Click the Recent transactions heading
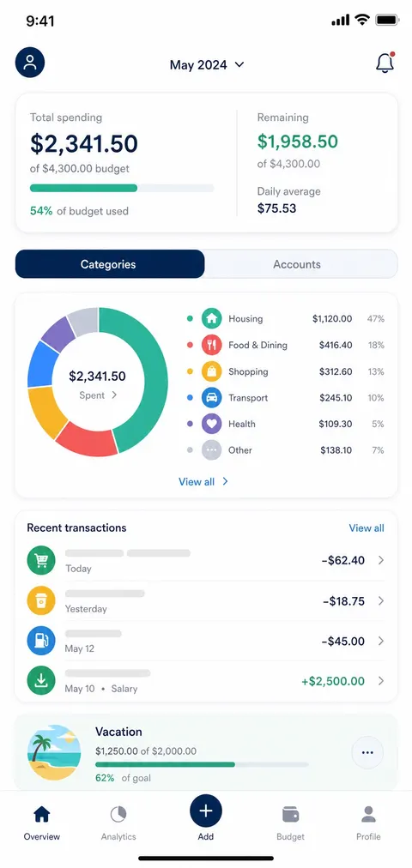 point(76,528)
